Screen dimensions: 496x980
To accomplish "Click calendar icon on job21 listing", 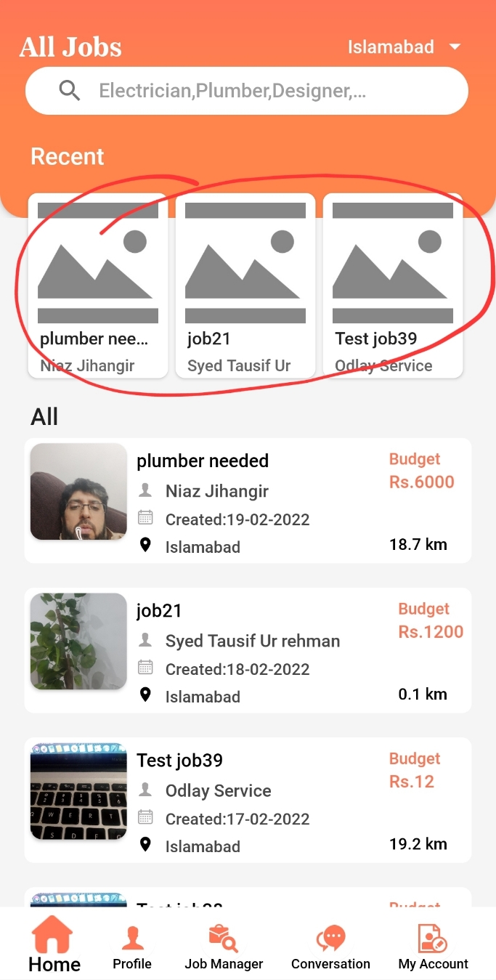I will coord(145,668).
